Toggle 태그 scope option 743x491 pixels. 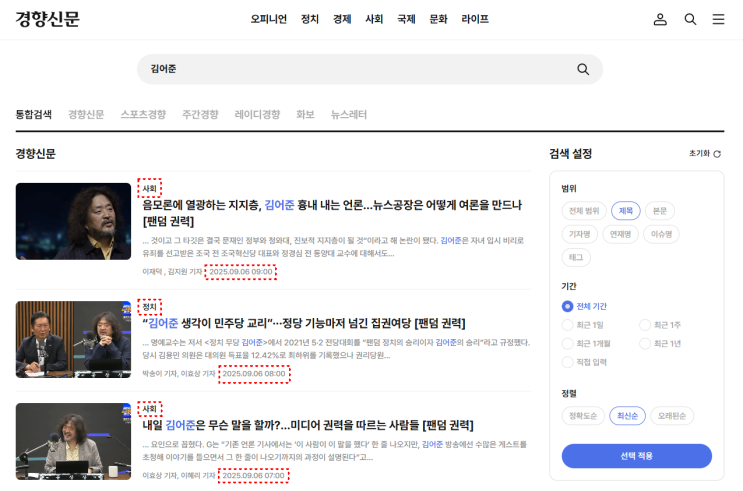point(576,257)
